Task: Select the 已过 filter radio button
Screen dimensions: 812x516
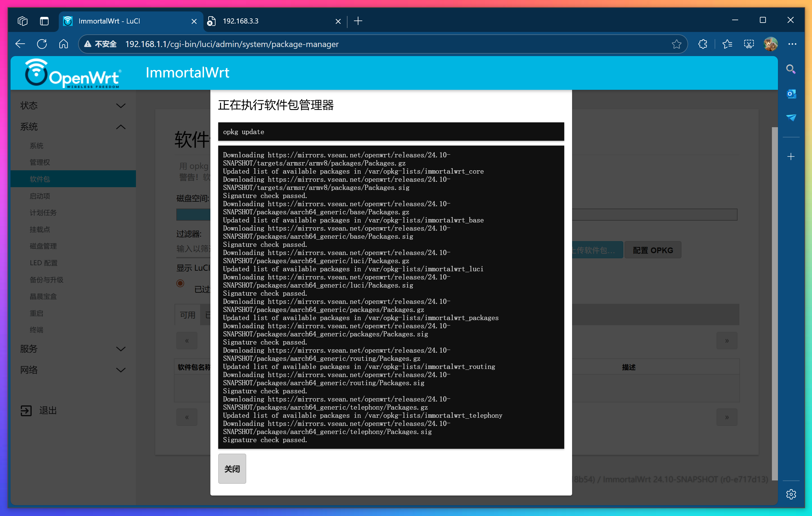Action: [181, 284]
